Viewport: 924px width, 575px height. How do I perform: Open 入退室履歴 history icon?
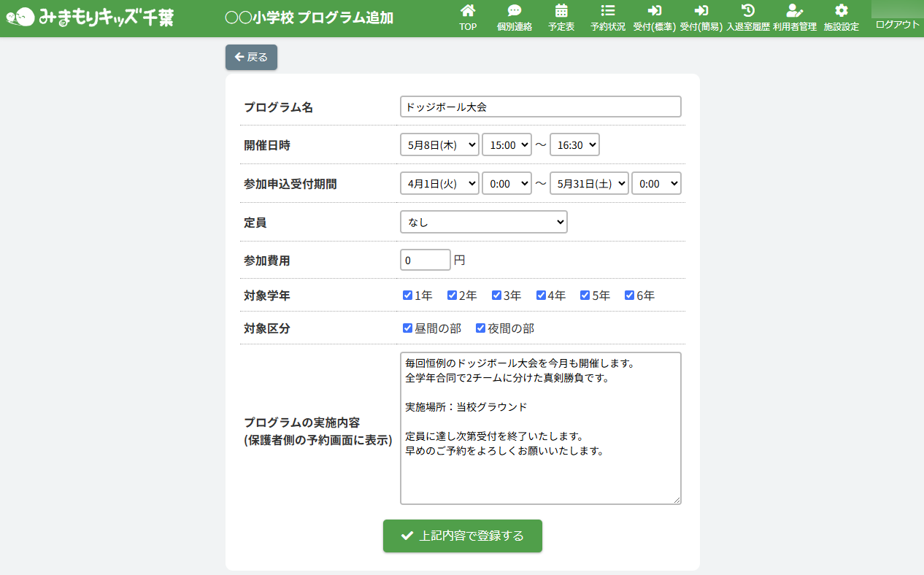point(747,11)
